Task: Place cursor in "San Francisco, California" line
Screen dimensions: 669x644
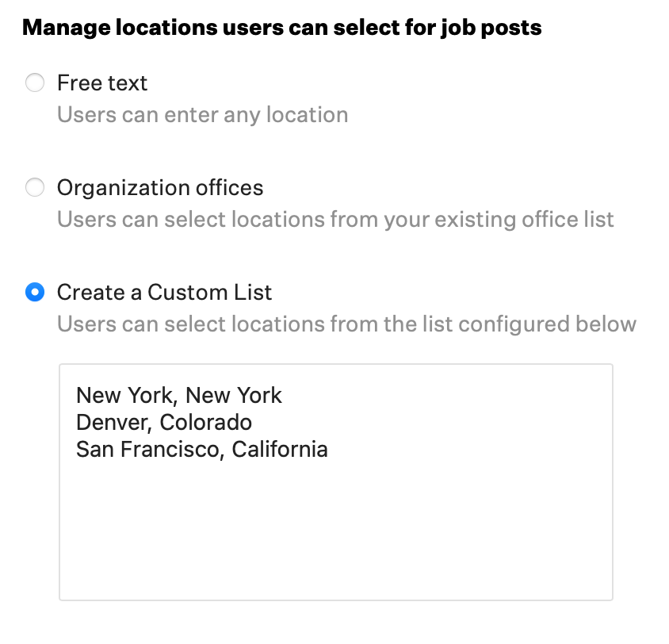Action: pos(201,450)
